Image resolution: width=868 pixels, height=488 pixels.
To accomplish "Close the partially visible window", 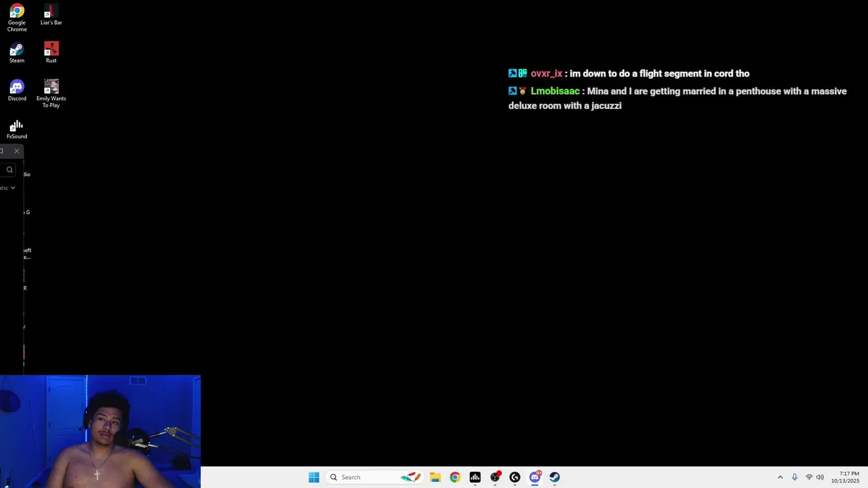I will click(x=16, y=150).
